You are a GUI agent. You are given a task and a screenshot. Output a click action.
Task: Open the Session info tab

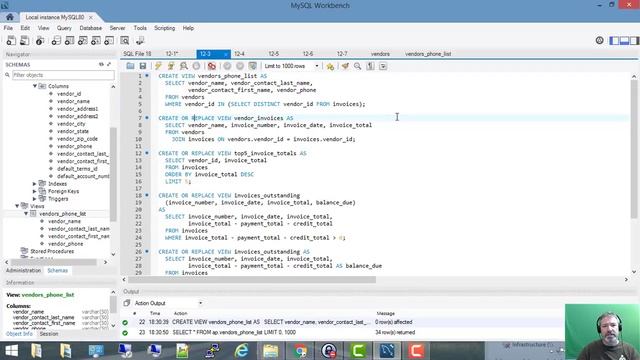[x=49, y=334]
